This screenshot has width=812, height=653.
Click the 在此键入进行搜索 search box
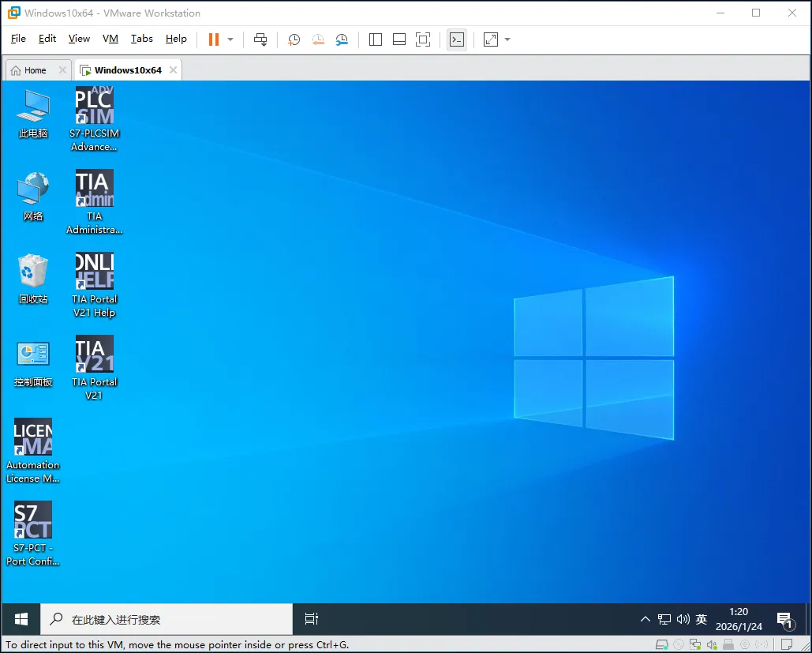tap(167, 619)
